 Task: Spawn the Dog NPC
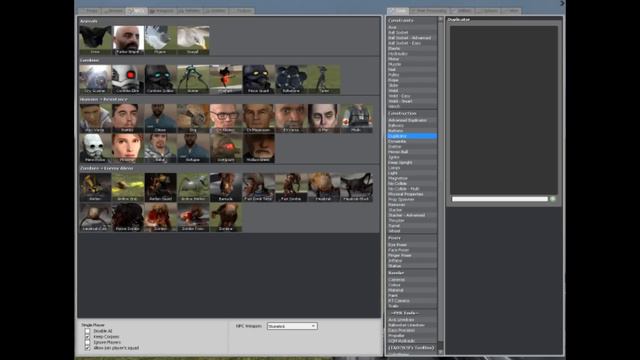(x=193, y=118)
